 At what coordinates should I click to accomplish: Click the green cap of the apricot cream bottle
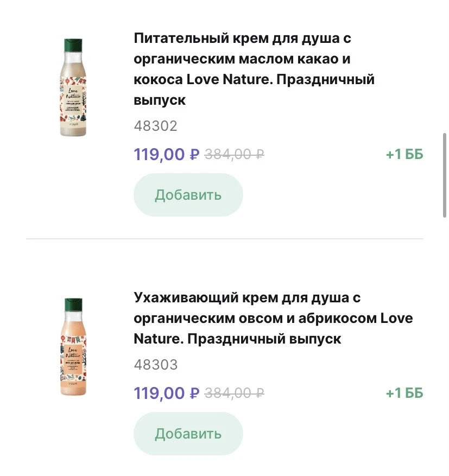[x=73, y=303]
